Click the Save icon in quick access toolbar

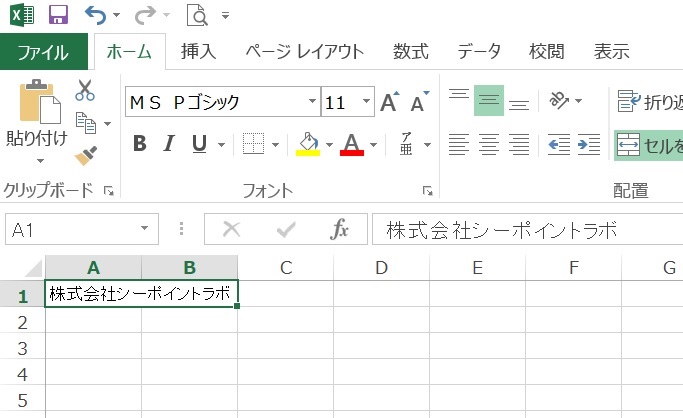coord(58,15)
